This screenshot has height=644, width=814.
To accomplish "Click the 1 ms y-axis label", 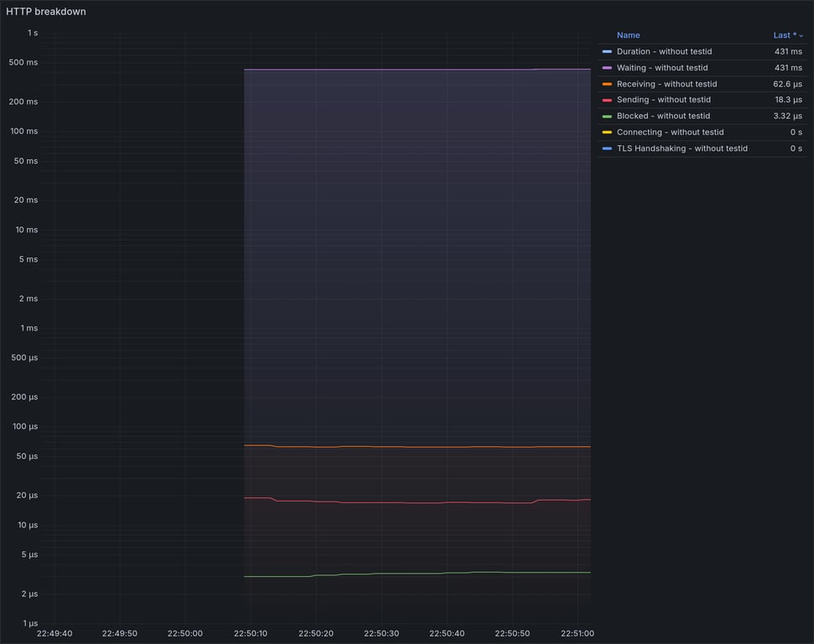I will tap(29, 328).
